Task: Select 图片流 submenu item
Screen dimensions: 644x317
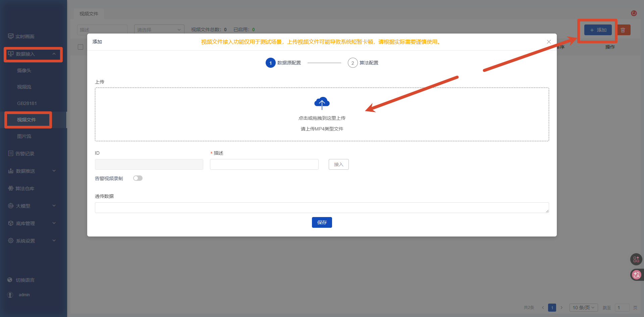Action: [x=24, y=136]
